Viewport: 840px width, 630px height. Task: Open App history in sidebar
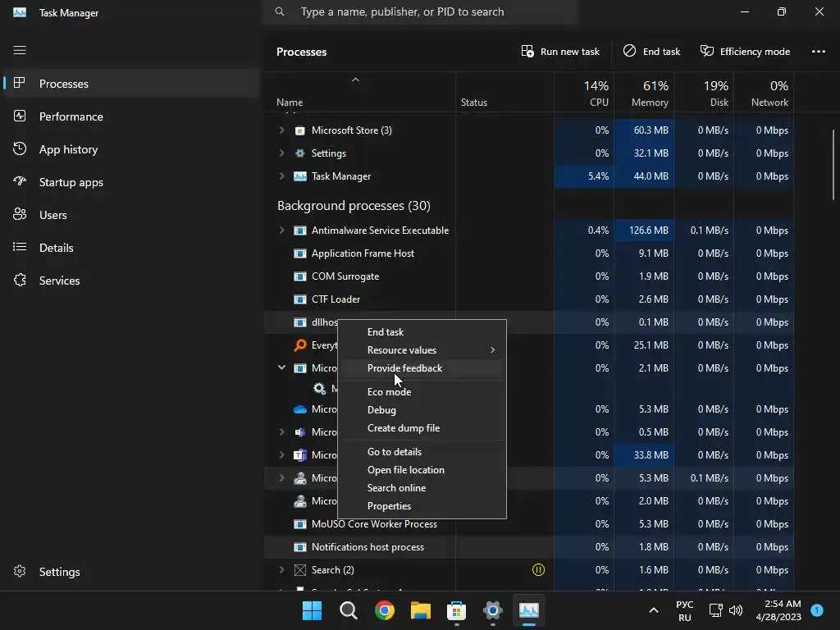click(130, 149)
